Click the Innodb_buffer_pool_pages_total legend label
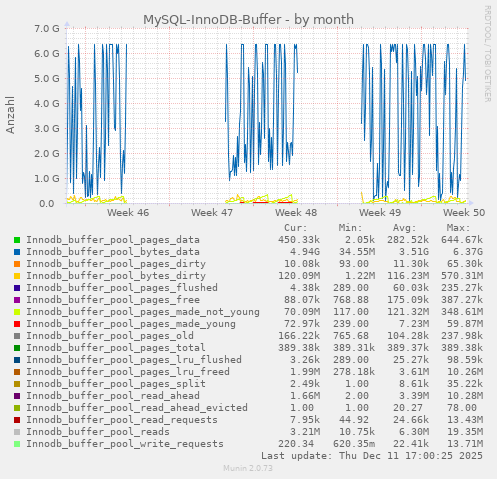497x479 pixels. [x=116, y=348]
